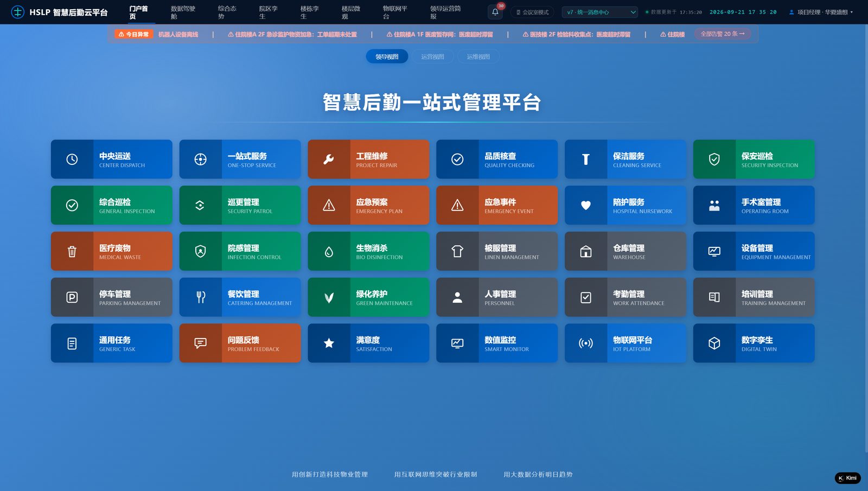Click the HSLP 智慧后勤云平台 logo
Viewport: 868px width, 491px height.
click(x=60, y=12)
